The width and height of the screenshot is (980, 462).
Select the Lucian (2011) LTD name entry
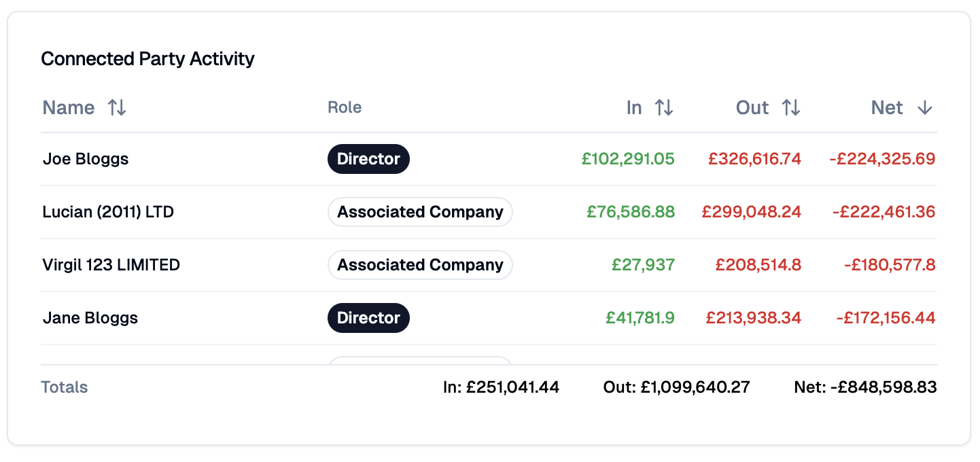pyautogui.click(x=107, y=211)
